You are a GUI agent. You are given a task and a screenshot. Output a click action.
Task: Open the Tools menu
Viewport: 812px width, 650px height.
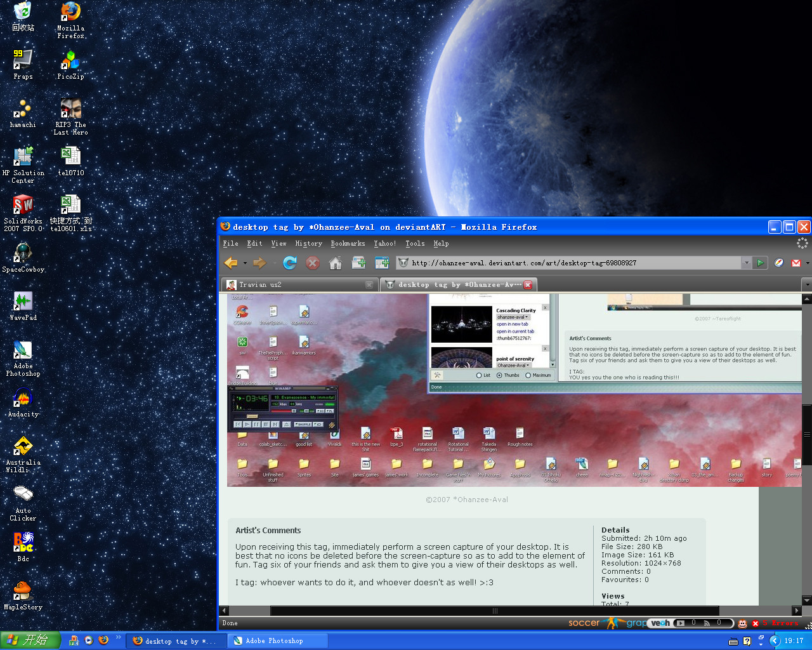[416, 244]
